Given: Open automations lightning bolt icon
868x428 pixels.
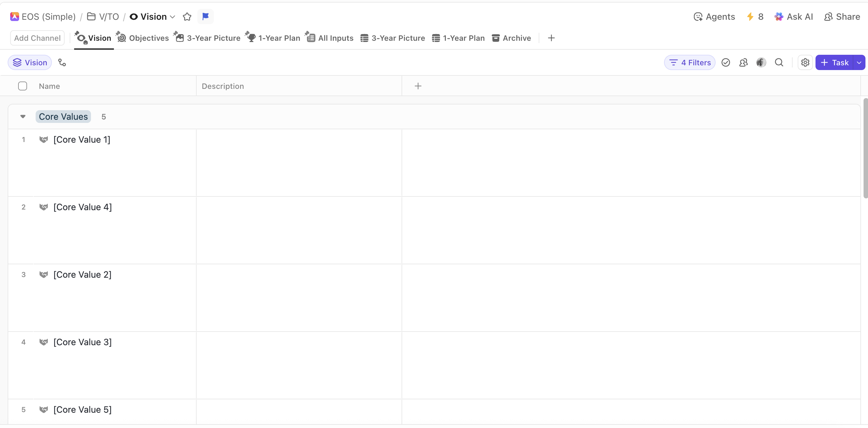Looking at the screenshot, I should (x=750, y=17).
